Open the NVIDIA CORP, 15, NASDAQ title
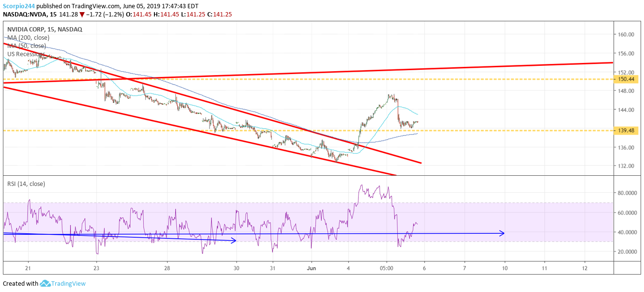 pyautogui.click(x=45, y=29)
